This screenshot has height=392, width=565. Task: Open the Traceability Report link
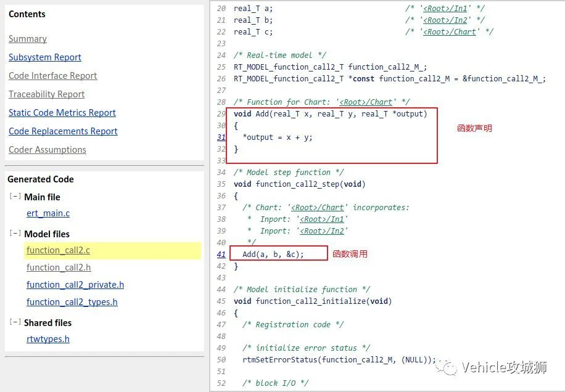[x=46, y=94]
